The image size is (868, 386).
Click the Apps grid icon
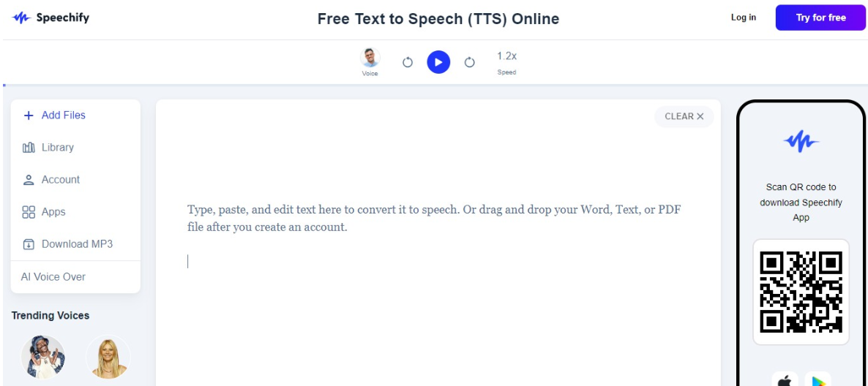click(29, 212)
